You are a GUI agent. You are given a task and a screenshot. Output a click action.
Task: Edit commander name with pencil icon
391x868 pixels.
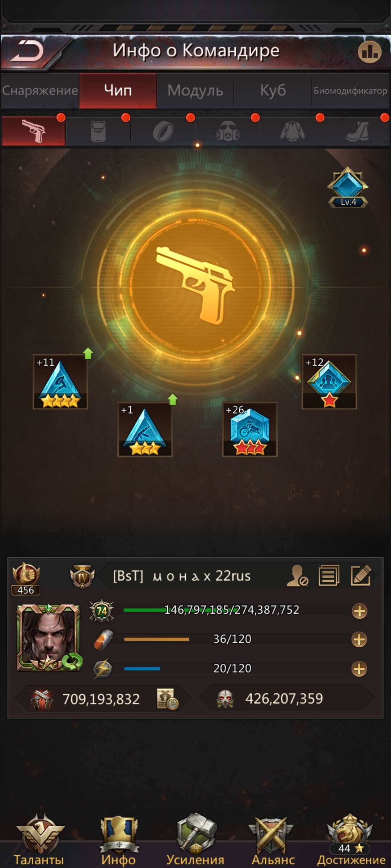click(361, 575)
